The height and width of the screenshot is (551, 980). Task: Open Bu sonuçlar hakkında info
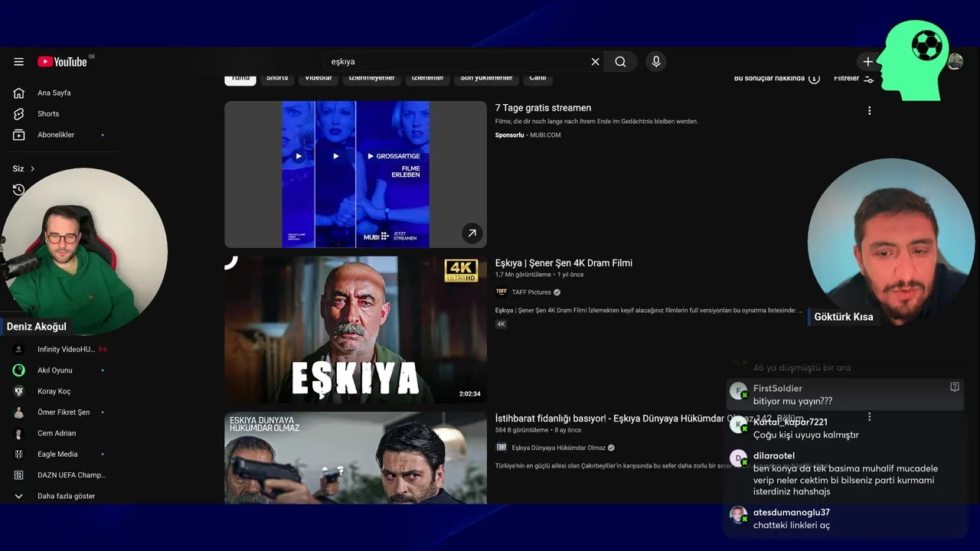coord(776,78)
